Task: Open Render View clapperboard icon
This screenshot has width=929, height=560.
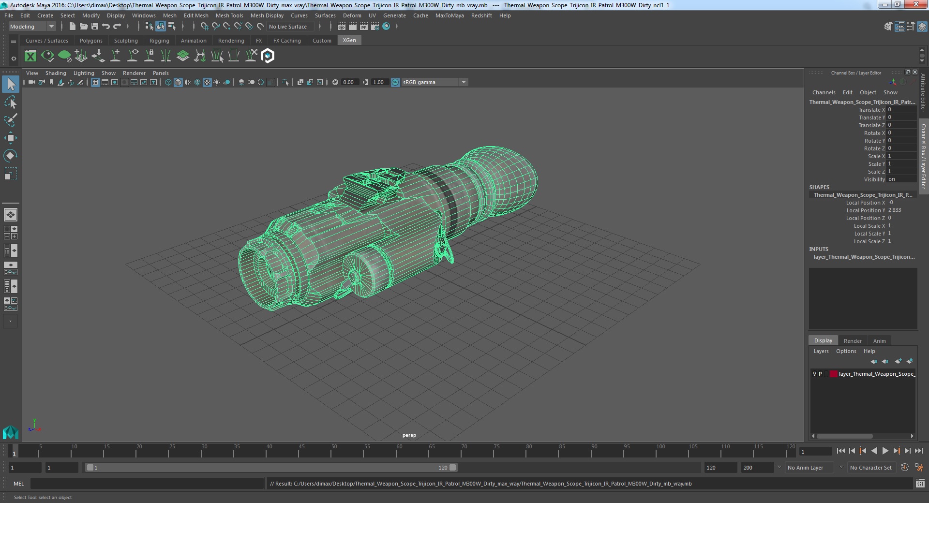Action: (x=342, y=27)
